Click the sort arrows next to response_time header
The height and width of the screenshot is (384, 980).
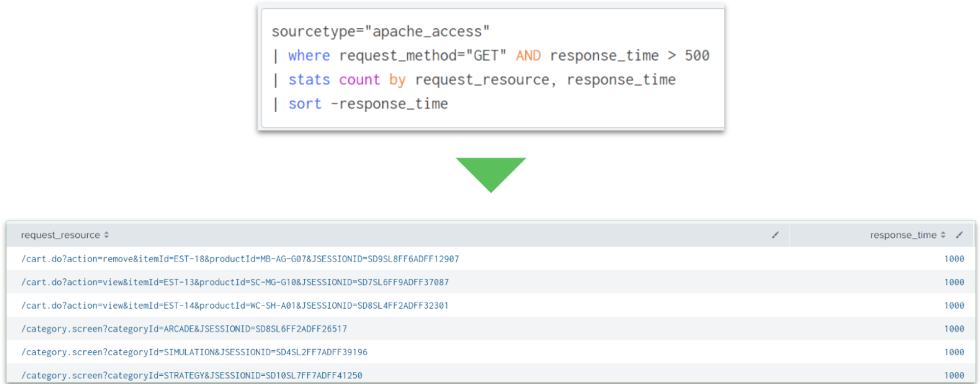point(943,235)
